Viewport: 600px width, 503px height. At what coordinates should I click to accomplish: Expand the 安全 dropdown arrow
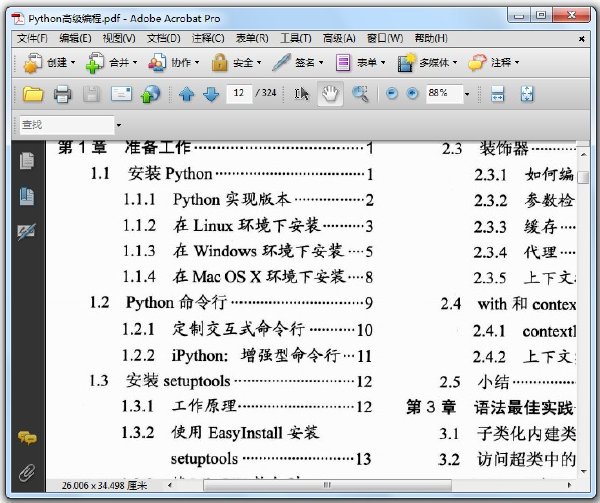pos(259,62)
